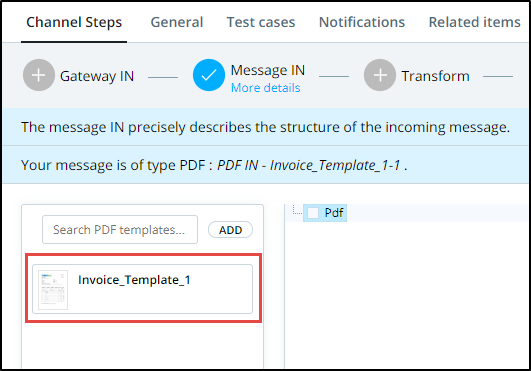Click the More details link
This screenshot has width=531, height=371.
coord(266,88)
